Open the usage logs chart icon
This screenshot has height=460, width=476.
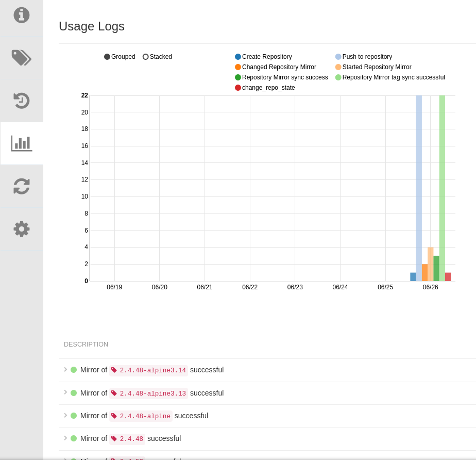(x=22, y=143)
